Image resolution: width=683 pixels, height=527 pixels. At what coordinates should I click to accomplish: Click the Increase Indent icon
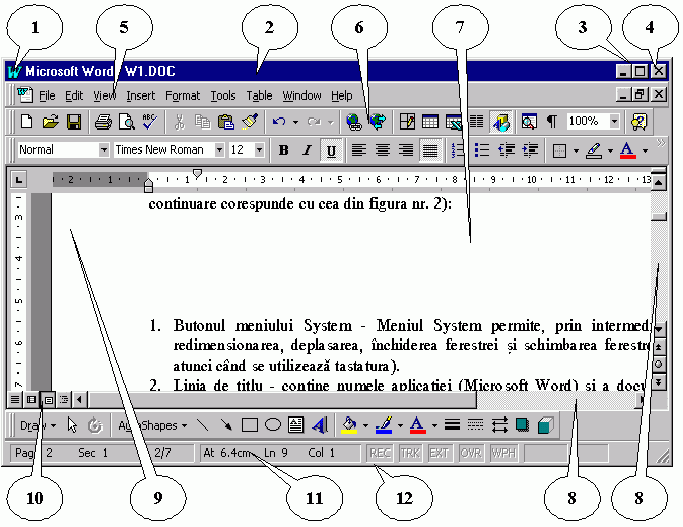pos(530,150)
